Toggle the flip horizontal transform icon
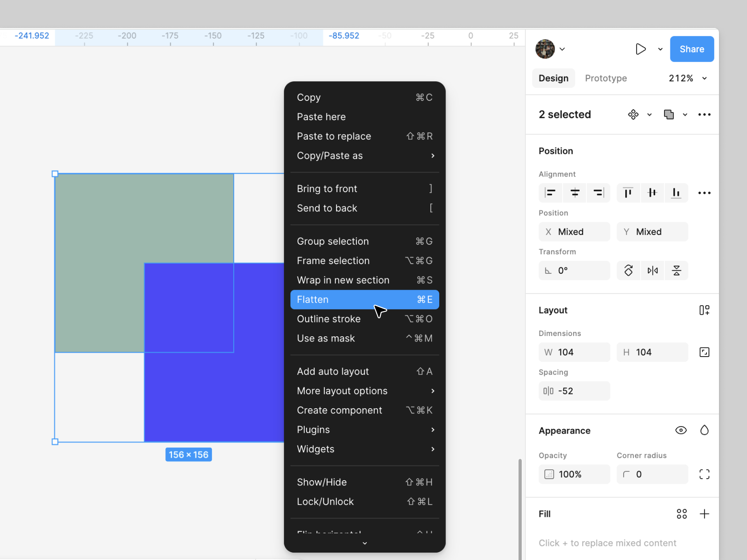Viewport: 747px width, 560px height. coord(653,271)
